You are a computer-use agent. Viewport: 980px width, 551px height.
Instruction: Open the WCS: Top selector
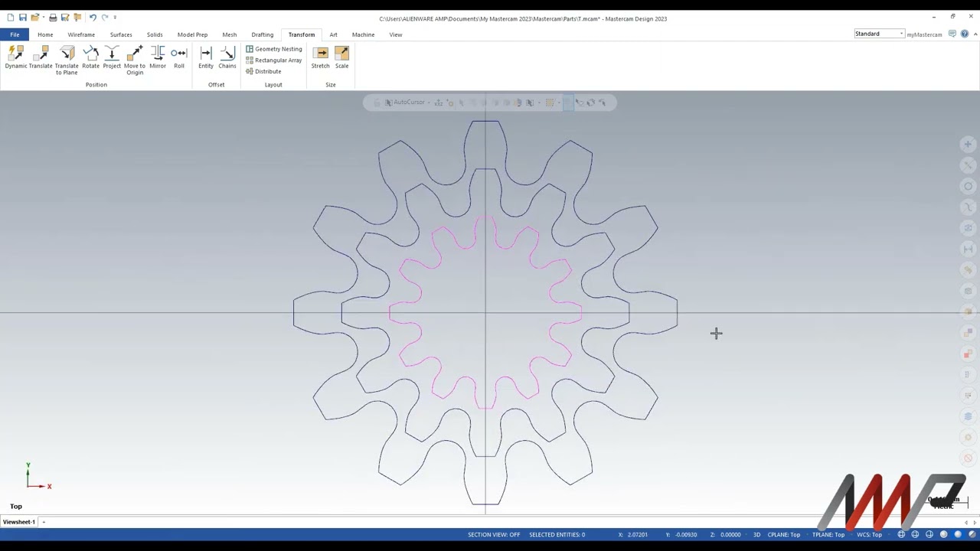pos(870,534)
